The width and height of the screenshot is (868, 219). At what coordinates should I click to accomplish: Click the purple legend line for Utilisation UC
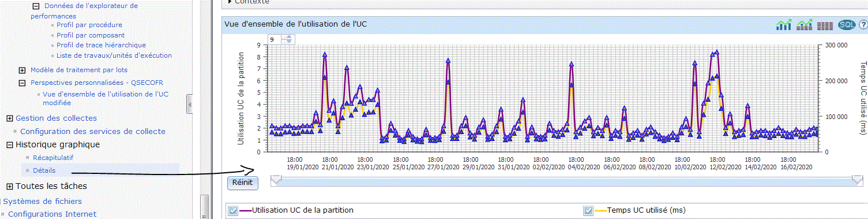click(x=246, y=210)
